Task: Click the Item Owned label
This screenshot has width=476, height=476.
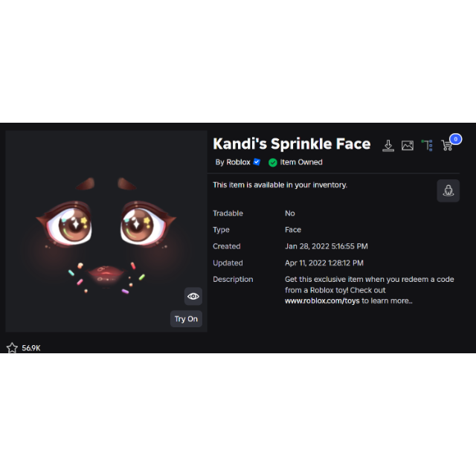Action: coord(301,162)
